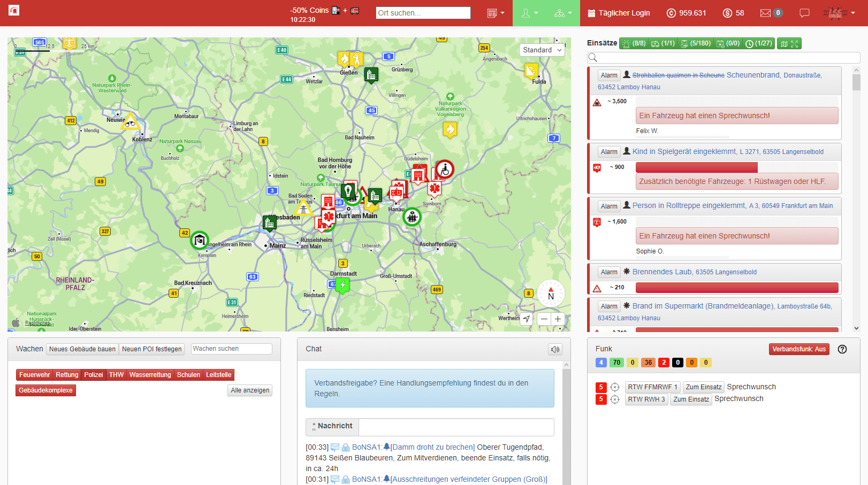This screenshot has height=485, width=868.
Task: Toggle the Polizei station filter
Action: (x=93, y=375)
